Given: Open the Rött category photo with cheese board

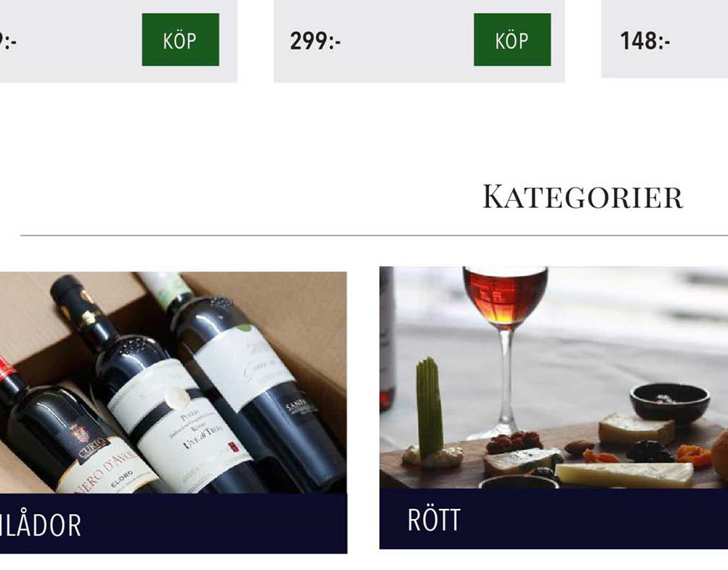Looking at the screenshot, I should (554, 377).
